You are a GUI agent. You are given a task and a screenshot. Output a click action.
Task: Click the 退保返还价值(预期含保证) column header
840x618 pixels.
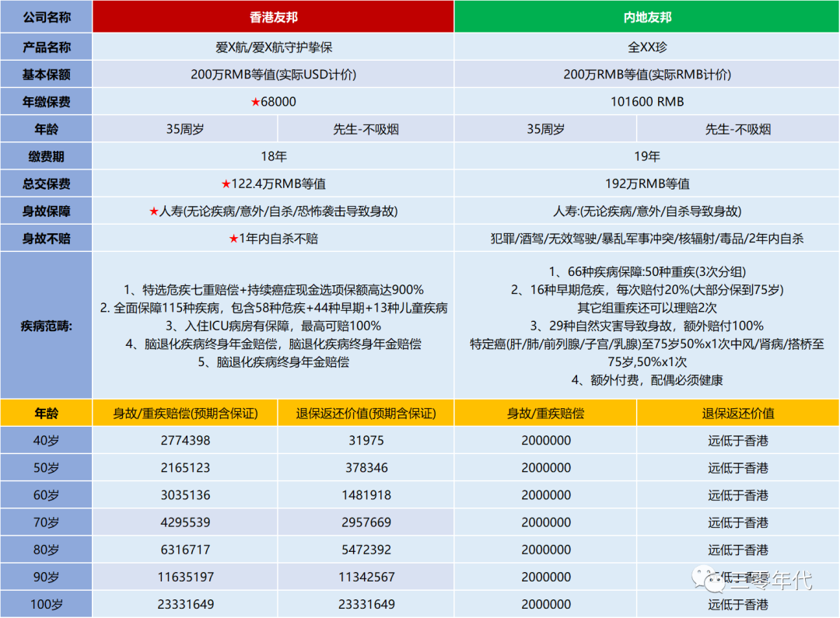[366, 413]
